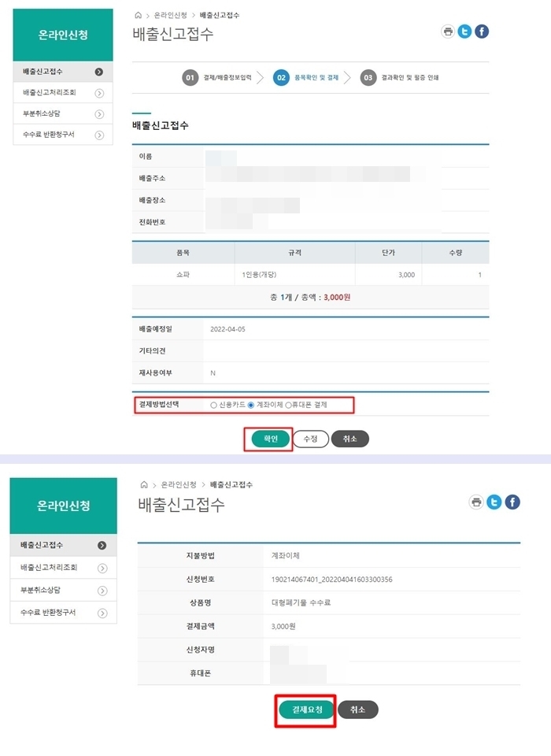
Task: Click the home icon in the bottom breadcrumb
Action: pos(145,485)
